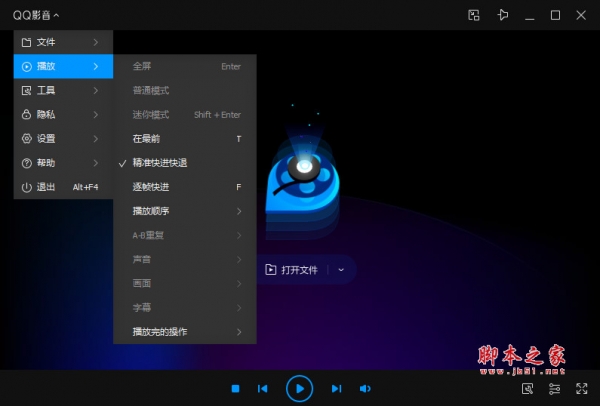
Task: Open the 设置 menu entry
Action: (63, 139)
